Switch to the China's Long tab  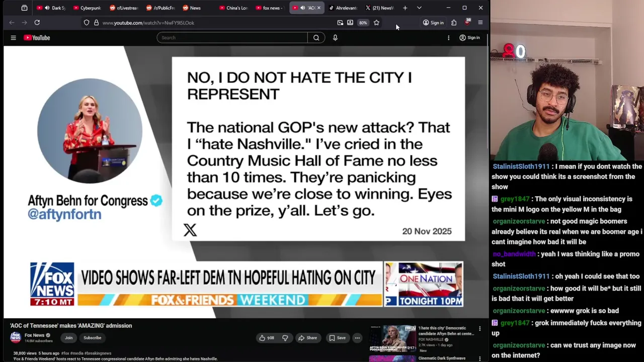[234, 8]
